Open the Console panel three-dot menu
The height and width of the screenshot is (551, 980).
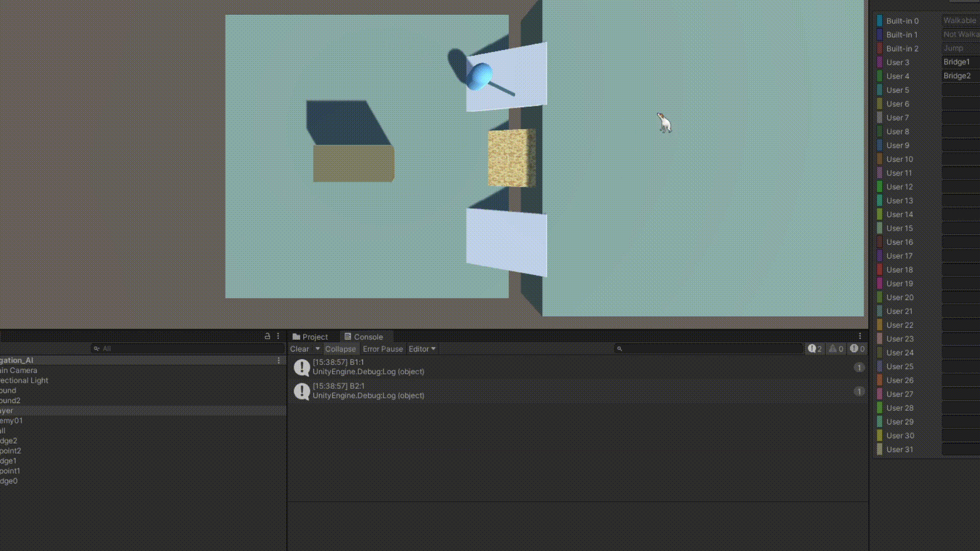click(860, 336)
